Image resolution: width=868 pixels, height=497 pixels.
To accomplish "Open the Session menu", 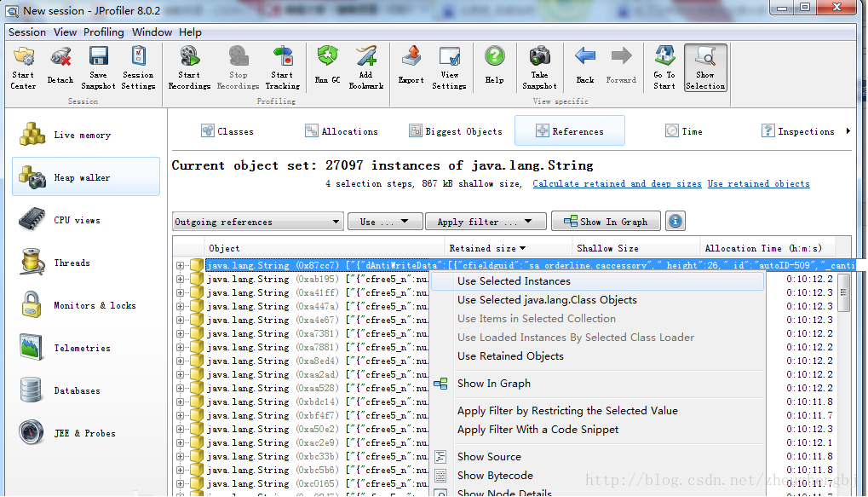I will [x=27, y=32].
